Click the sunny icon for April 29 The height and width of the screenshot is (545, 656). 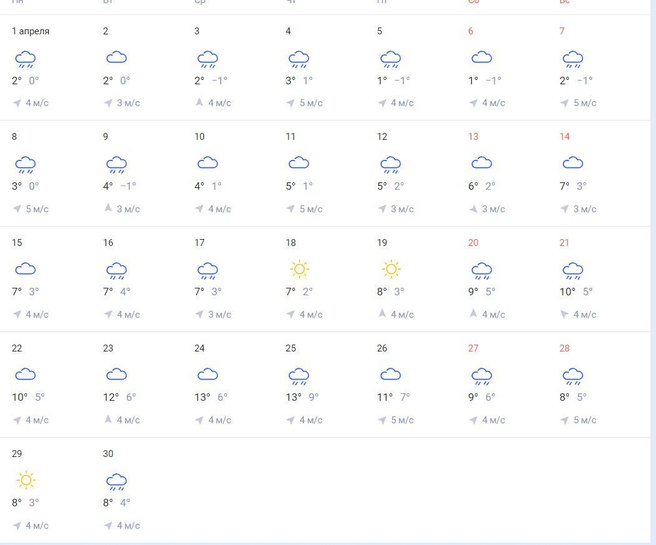pos(25,480)
